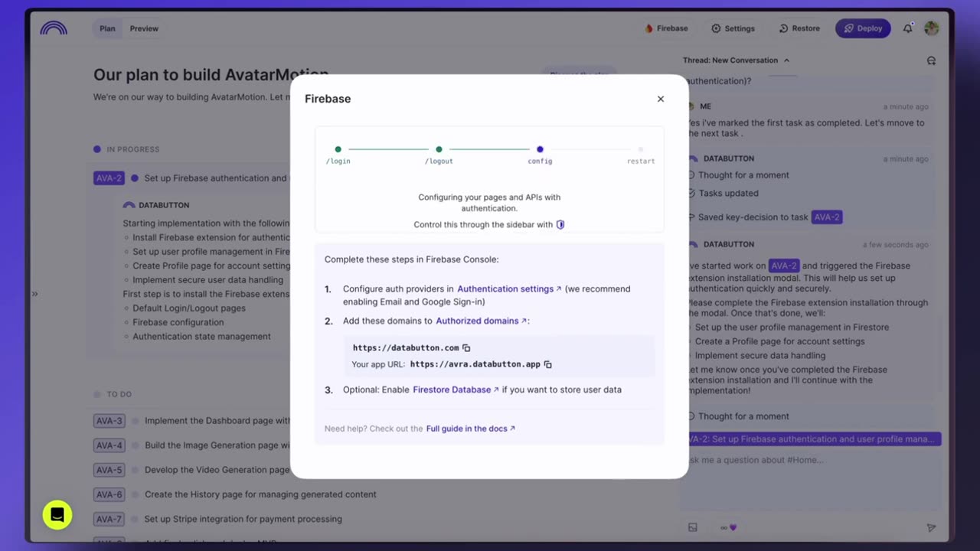Viewport: 980px width, 551px height.
Task: Open task AVA-2 in In Progress
Action: 191,178
